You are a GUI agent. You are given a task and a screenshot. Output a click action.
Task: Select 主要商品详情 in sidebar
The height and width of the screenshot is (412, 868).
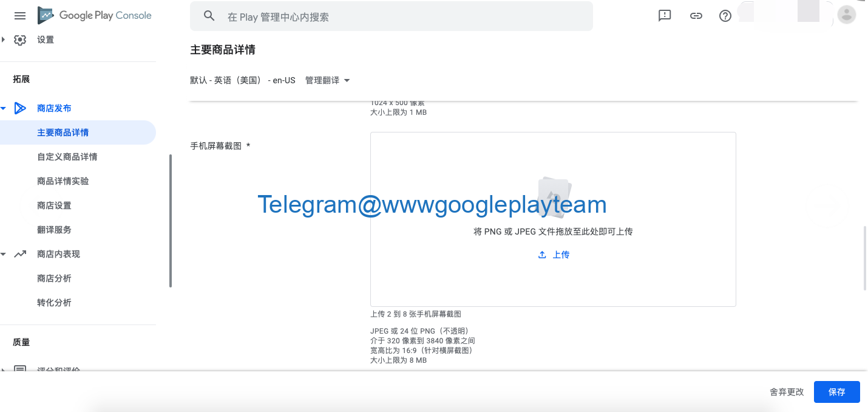pos(78,132)
